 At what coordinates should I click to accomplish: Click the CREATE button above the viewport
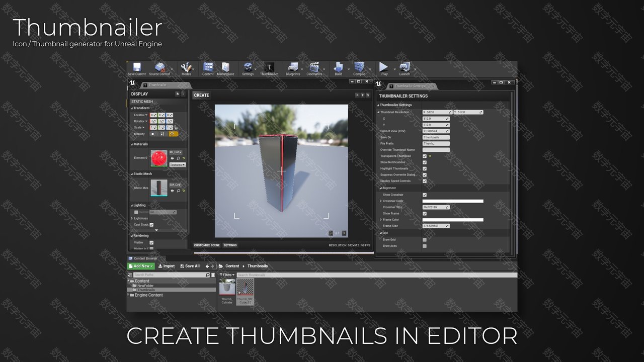click(201, 95)
